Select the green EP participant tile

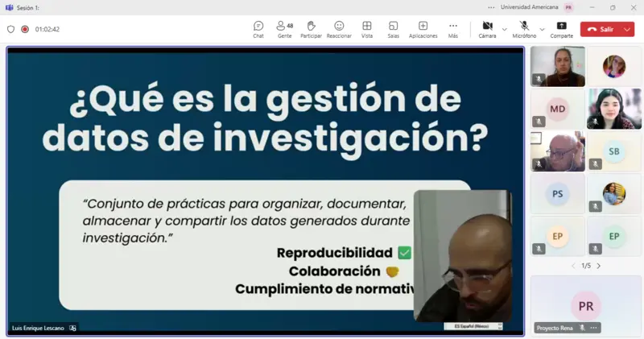(614, 236)
